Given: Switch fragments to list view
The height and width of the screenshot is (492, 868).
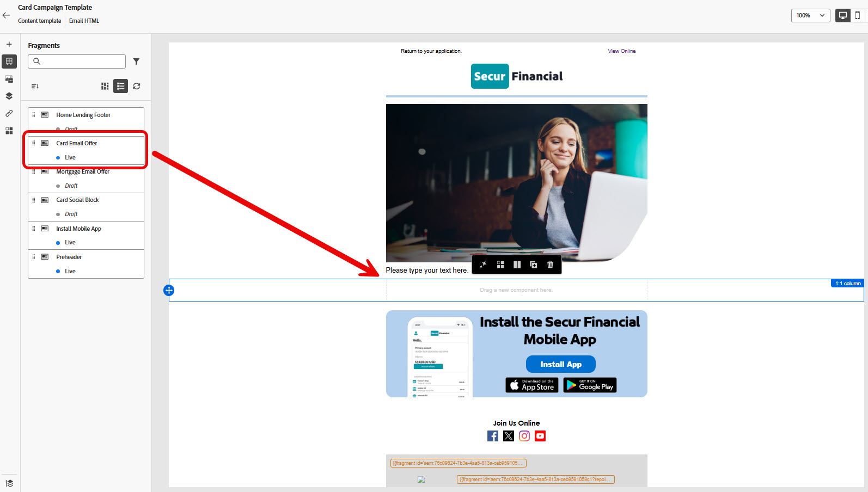Looking at the screenshot, I should (120, 86).
